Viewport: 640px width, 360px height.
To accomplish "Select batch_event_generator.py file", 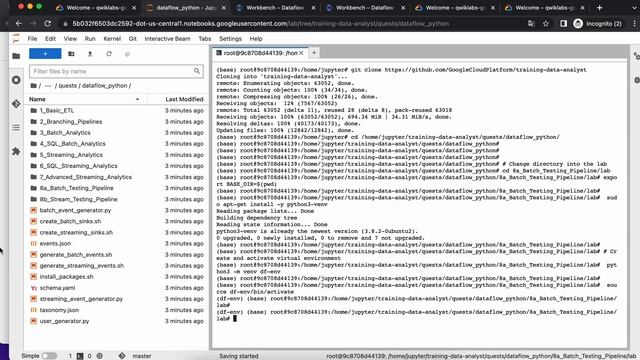I will (75, 210).
